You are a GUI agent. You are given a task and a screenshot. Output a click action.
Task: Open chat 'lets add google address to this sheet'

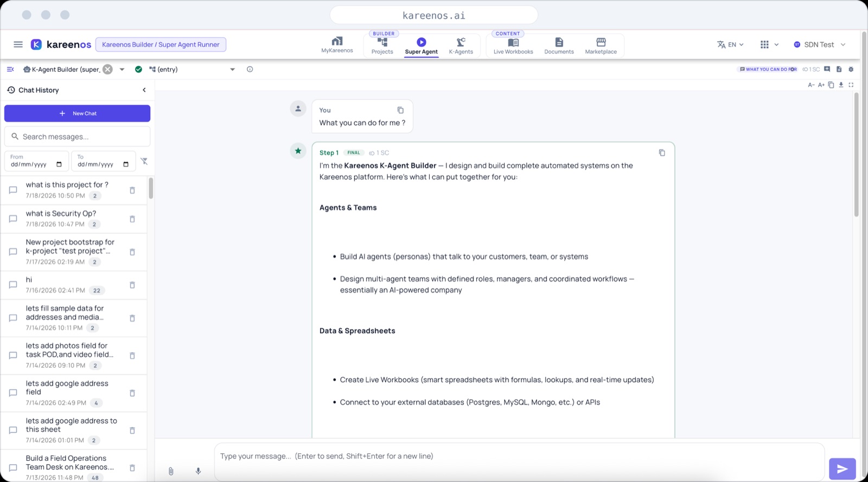(x=73, y=430)
